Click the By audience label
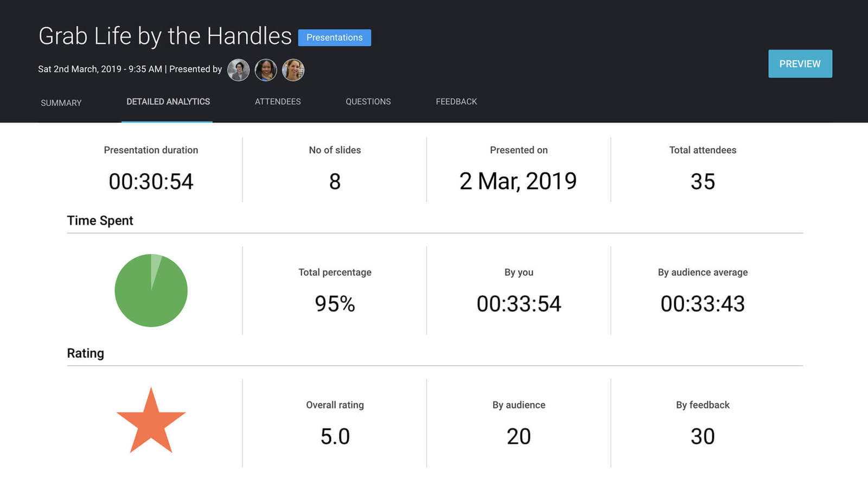Image resolution: width=868 pixels, height=477 pixels. [x=519, y=405]
